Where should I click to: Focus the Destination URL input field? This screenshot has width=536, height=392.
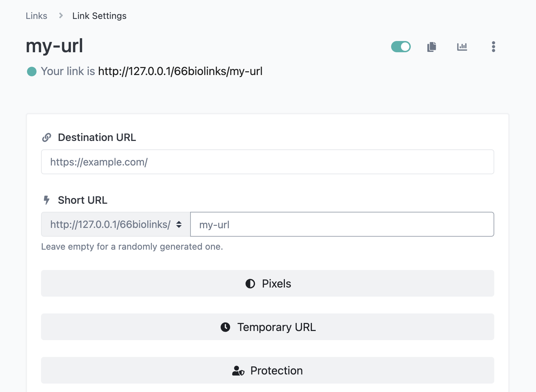(x=267, y=162)
